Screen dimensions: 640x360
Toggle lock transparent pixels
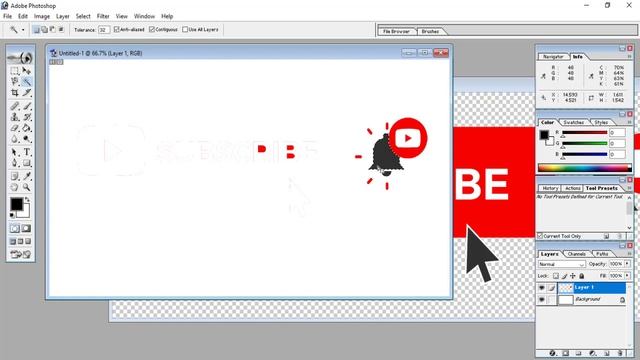[556, 276]
